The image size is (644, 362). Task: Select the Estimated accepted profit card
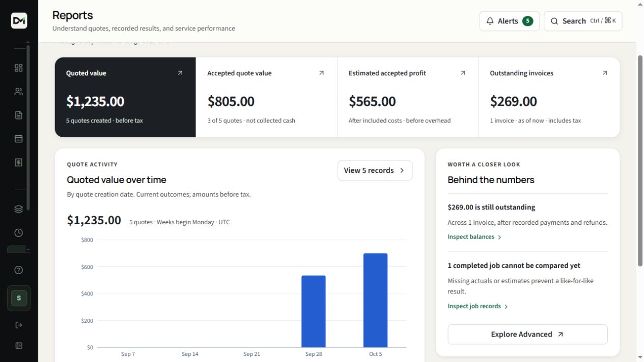408,97
